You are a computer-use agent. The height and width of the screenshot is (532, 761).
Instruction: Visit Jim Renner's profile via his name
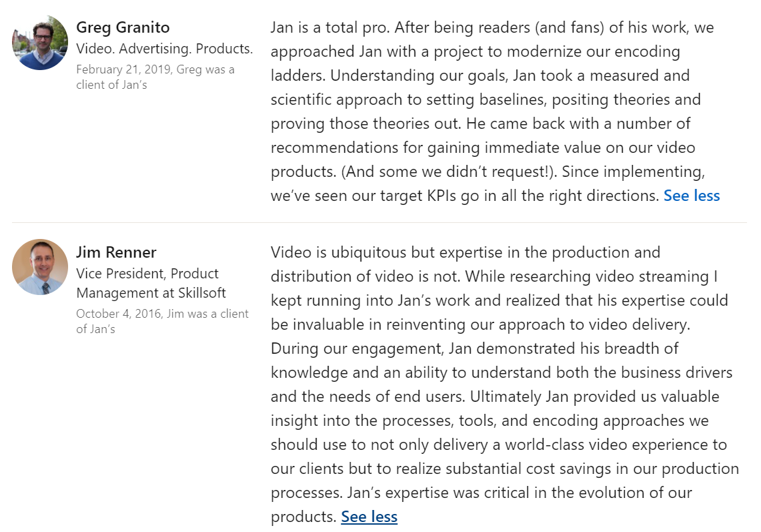click(x=116, y=252)
